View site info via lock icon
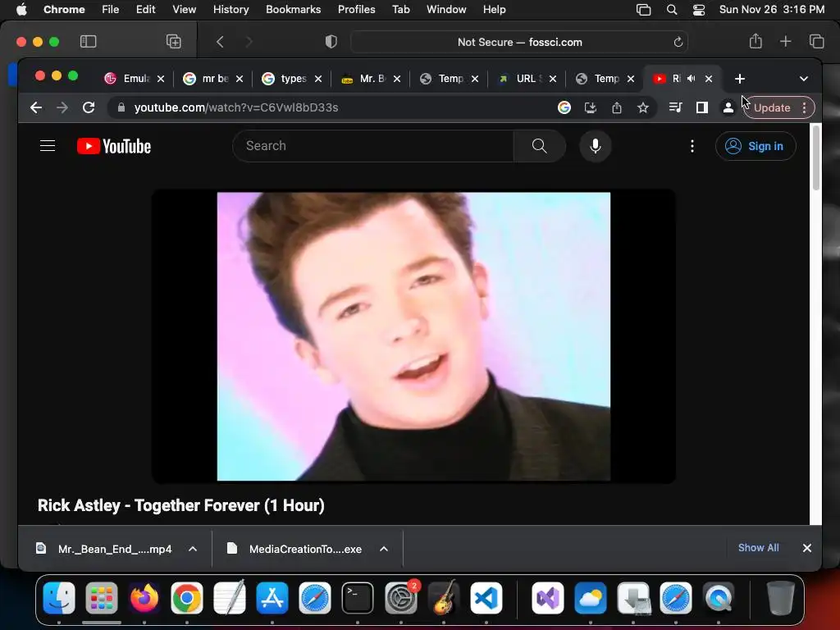This screenshot has width=840, height=630. pyautogui.click(x=121, y=107)
